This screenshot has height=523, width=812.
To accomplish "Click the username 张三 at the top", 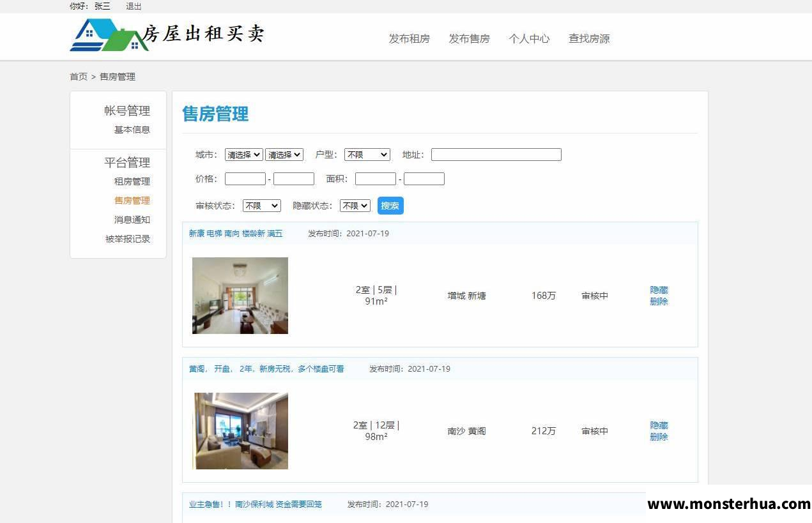I will point(102,6).
